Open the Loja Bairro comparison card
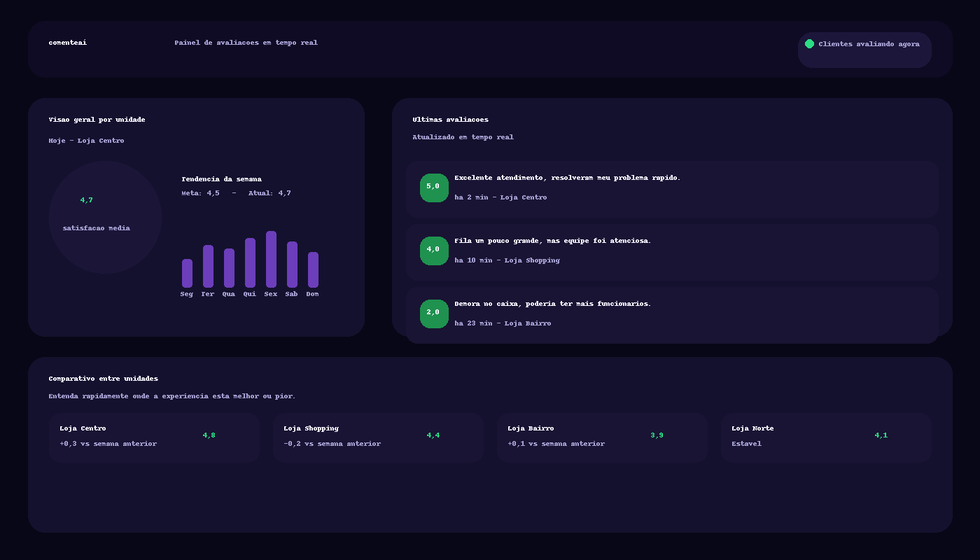Viewport: 980px width, 560px height. [x=602, y=437]
